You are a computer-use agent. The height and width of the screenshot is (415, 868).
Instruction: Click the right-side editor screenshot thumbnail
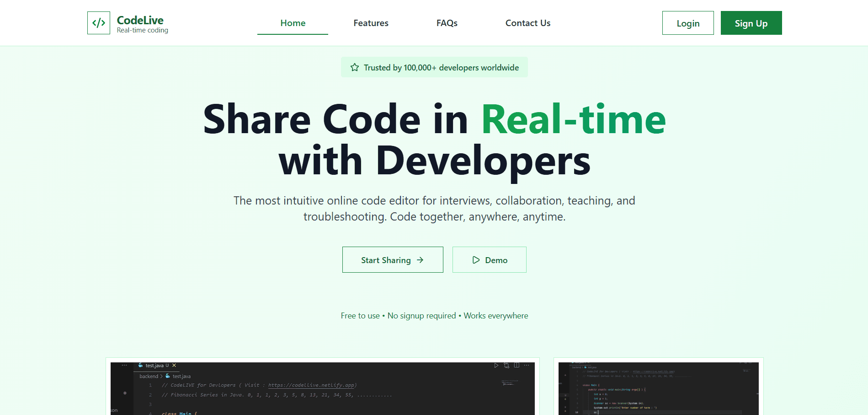(x=659, y=389)
